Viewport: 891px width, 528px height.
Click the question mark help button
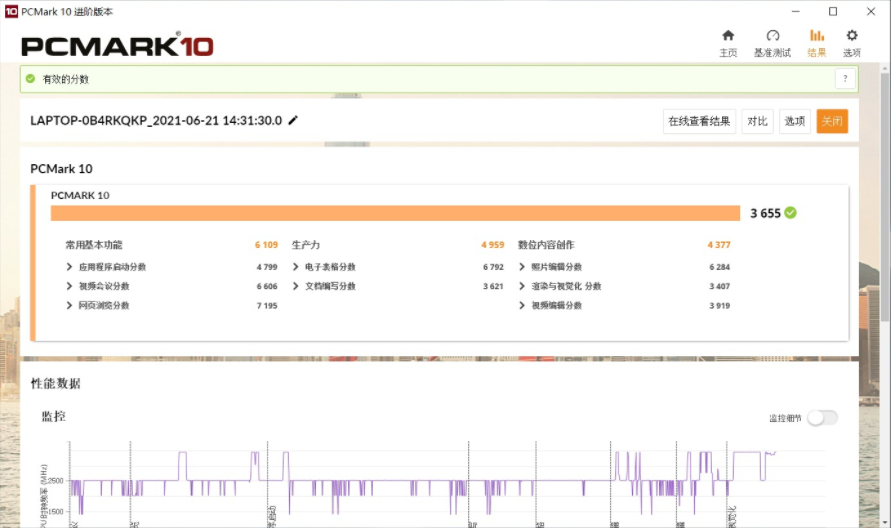[845, 78]
